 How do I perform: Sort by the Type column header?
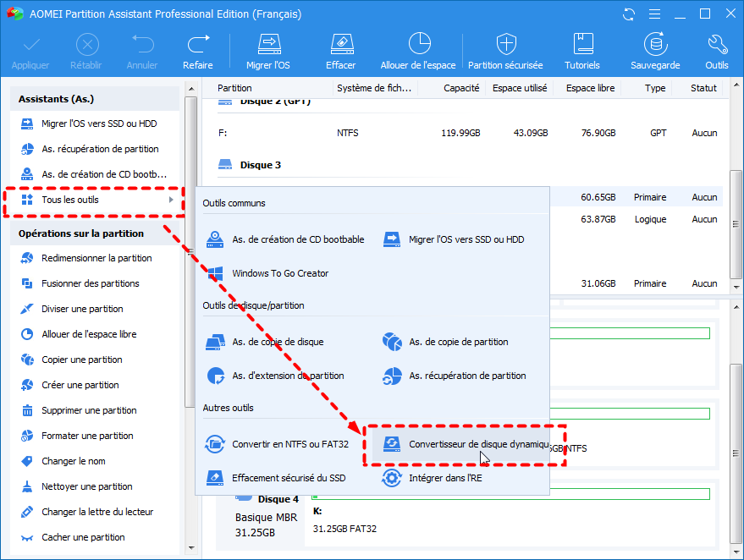[655, 88]
